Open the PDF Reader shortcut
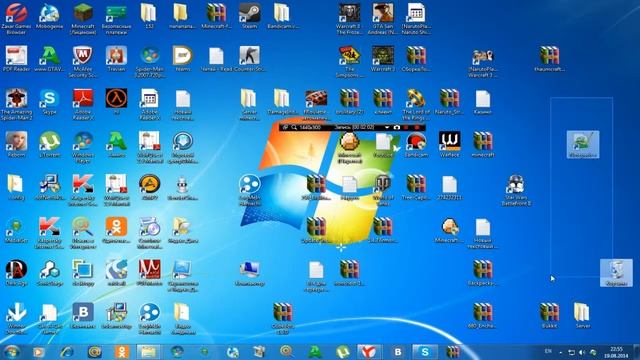This screenshot has width=640, height=360. 16,59
